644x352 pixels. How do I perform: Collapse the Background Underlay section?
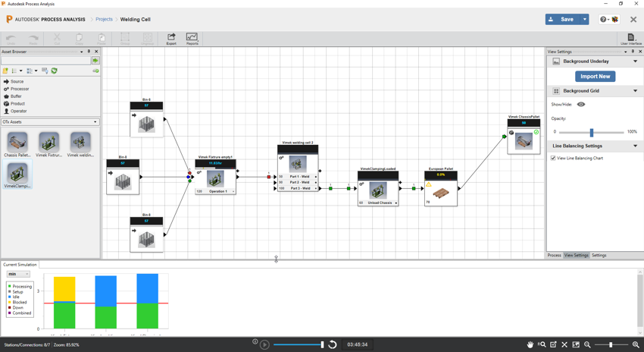point(636,61)
